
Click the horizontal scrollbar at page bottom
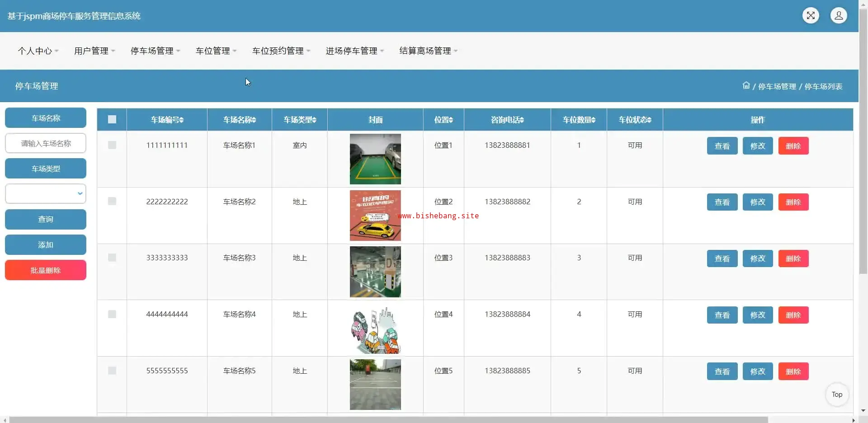coord(389,420)
